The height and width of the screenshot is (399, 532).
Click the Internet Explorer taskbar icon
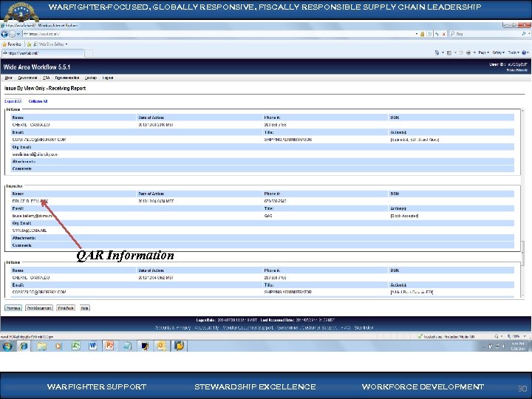coord(24,346)
